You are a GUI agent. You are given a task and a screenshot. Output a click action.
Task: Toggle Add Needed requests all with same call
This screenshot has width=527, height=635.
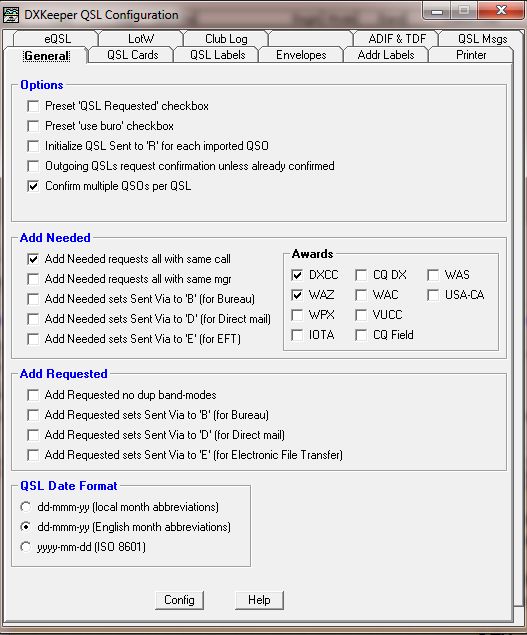tap(33, 259)
